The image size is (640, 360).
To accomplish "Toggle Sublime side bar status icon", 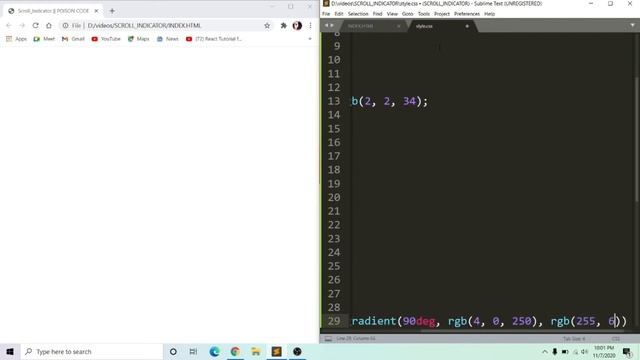I will pyautogui.click(x=328, y=338).
